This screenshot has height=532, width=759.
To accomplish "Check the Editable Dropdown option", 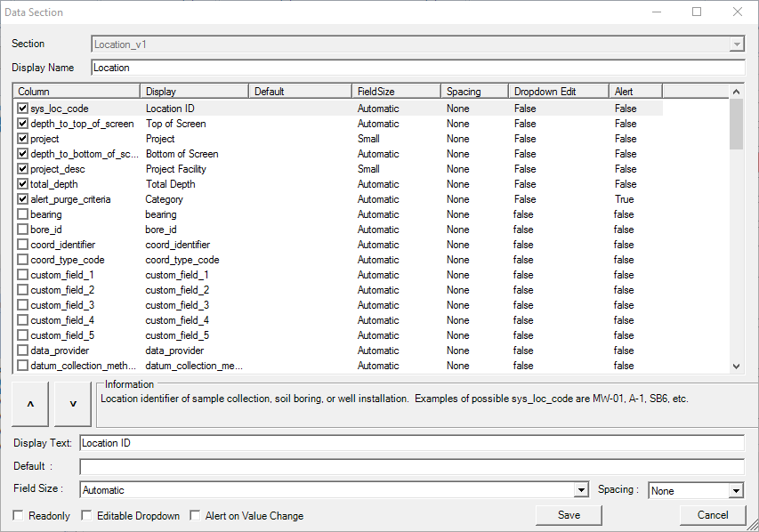I will [87, 516].
